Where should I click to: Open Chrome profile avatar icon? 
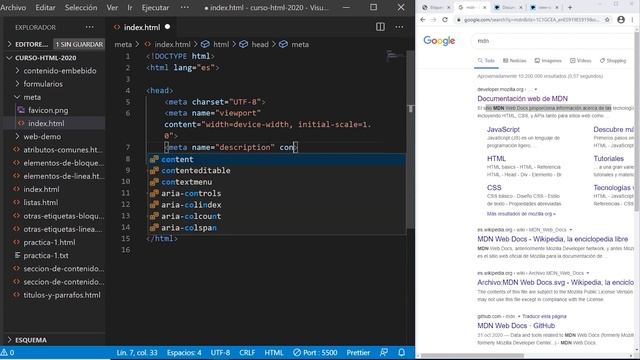click(x=621, y=20)
